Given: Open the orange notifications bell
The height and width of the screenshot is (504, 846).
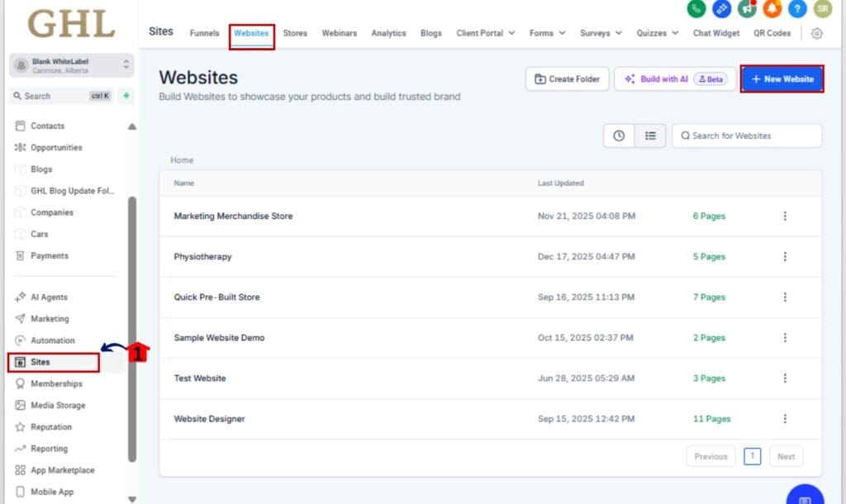Looking at the screenshot, I should pyautogui.click(x=772, y=8).
